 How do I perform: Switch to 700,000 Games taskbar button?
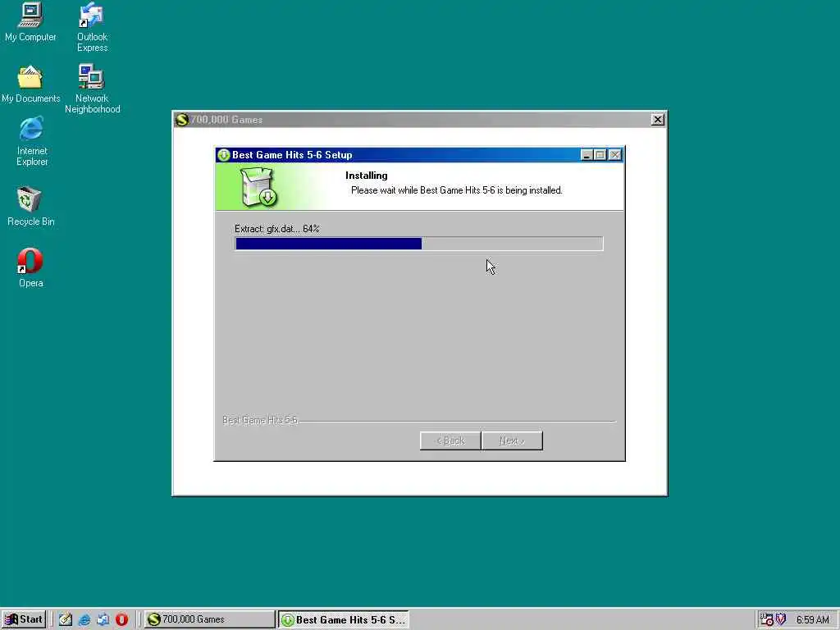click(209, 619)
